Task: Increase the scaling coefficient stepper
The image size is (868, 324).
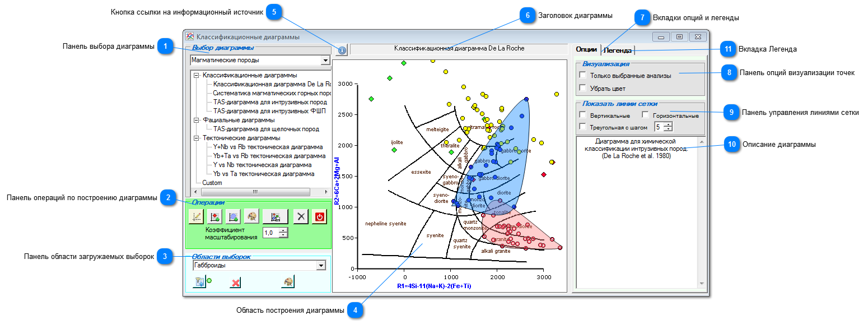Action: point(283,230)
